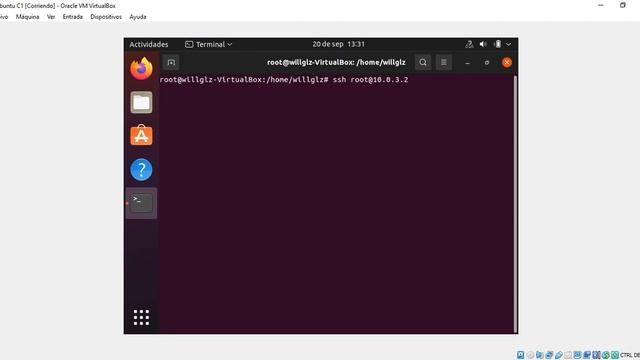The width and height of the screenshot is (640, 360).
Task: Open the Terminal app menu dropdown
Action: click(x=209, y=44)
